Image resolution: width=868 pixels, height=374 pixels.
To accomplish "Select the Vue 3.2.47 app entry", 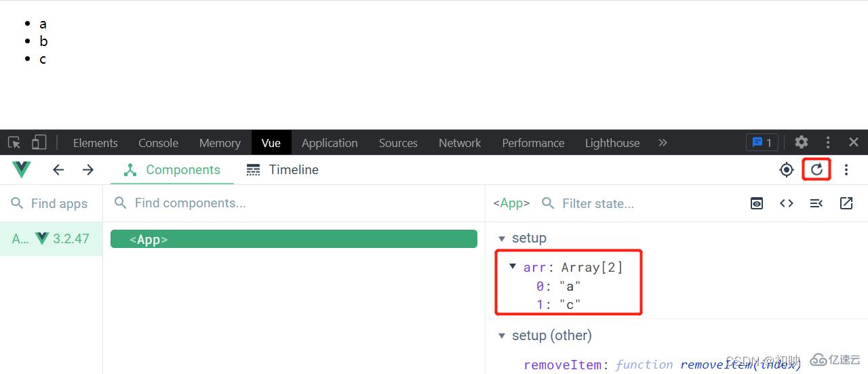I will [51, 238].
